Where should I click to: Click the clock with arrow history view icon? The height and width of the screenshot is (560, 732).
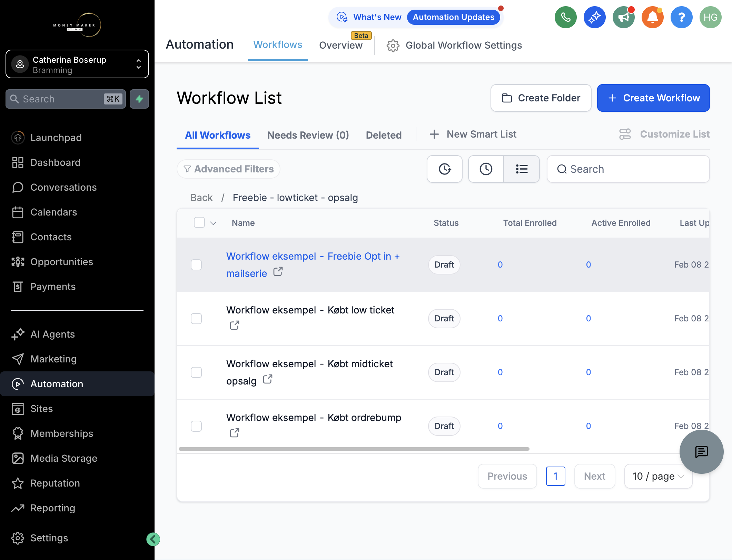(445, 169)
